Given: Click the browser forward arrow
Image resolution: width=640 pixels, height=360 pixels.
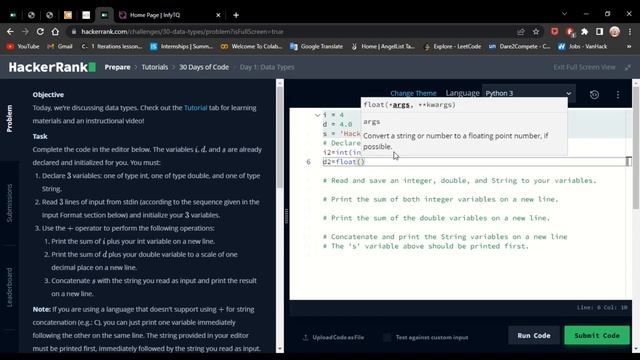Looking at the screenshot, I should coord(25,31).
